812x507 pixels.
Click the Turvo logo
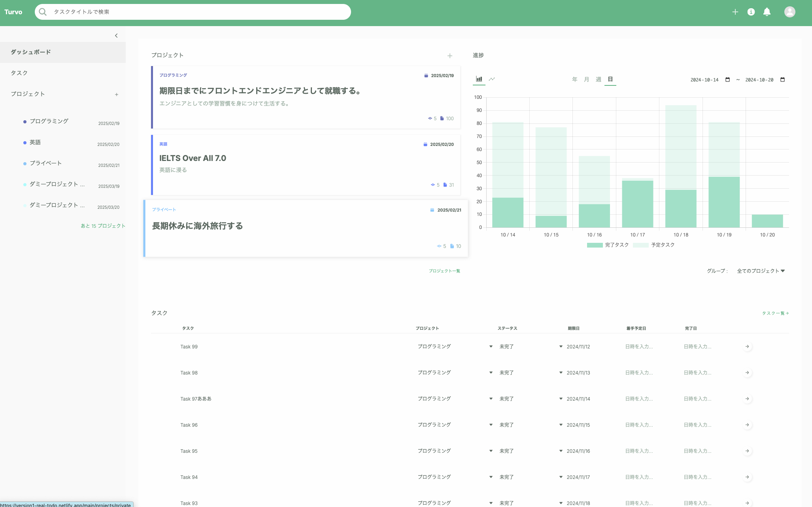pyautogui.click(x=13, y=12)
